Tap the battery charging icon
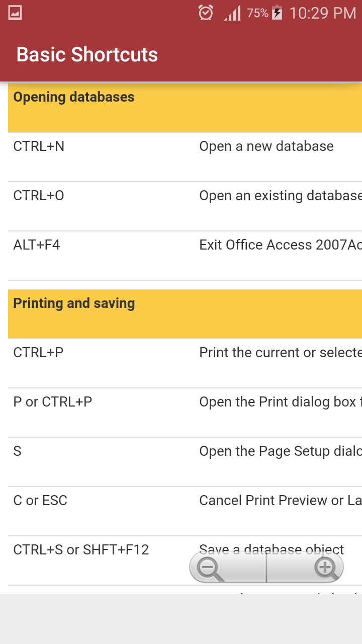The height and width of the screenshot is (644, 362). tap(277, 13)
